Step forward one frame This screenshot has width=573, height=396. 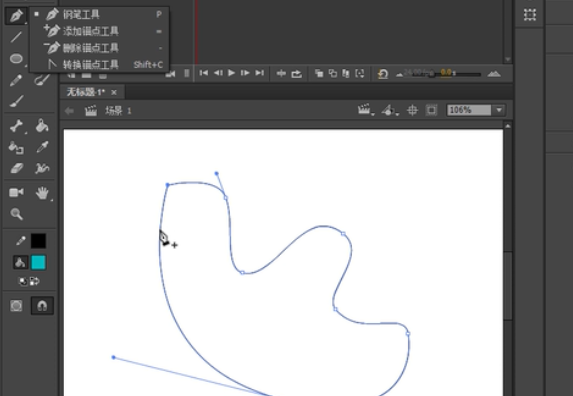tap(245, 73)
